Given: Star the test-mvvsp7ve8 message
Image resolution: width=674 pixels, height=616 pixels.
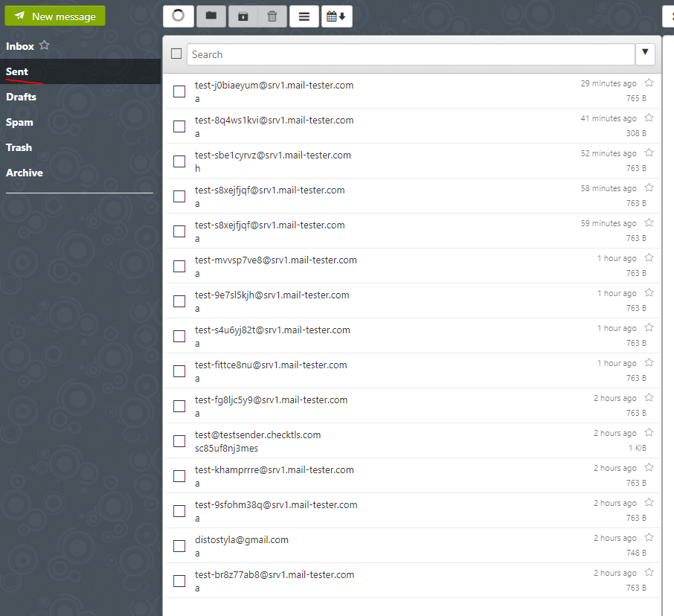Looking at the screenshot, I should [649, 257].
